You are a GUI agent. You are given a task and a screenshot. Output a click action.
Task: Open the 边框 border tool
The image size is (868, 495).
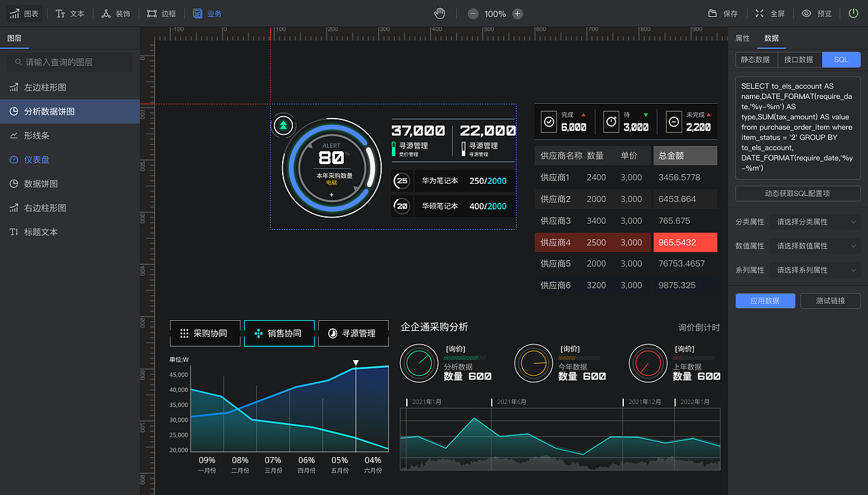[x=161, y=14]
